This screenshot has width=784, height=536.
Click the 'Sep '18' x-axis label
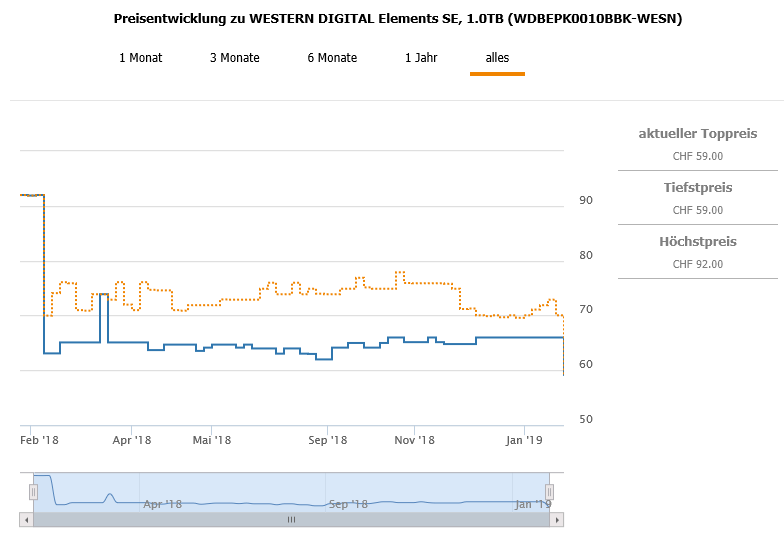[327, 440]
